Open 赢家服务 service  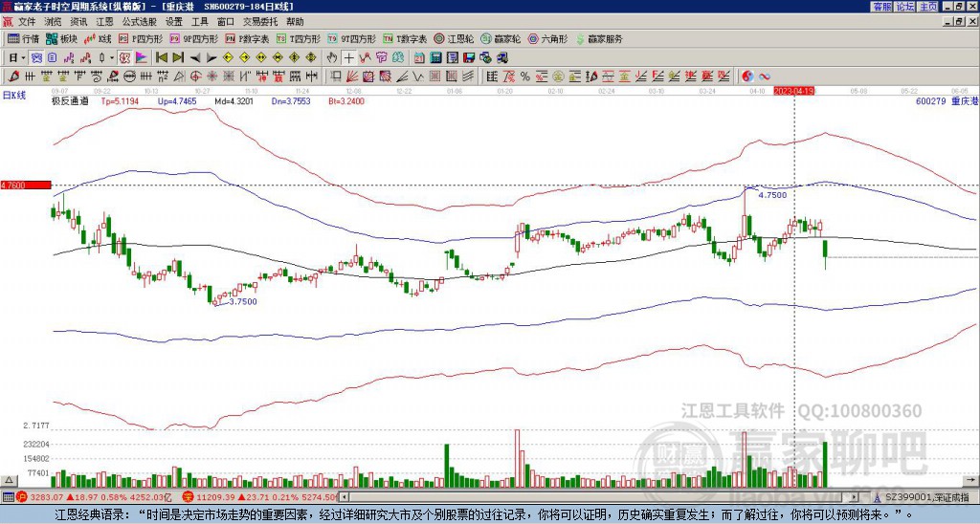tap(599, 38)
